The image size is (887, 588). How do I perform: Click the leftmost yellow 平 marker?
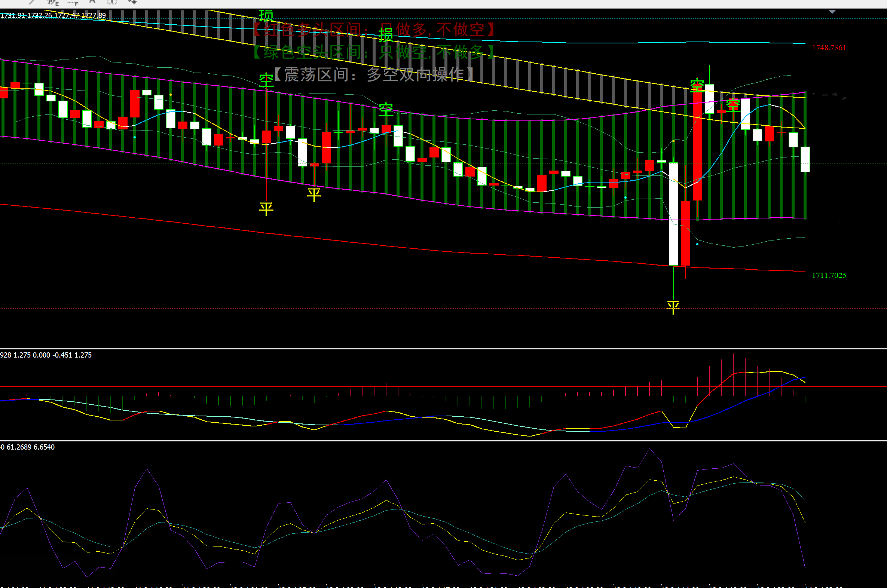(266, 208)
